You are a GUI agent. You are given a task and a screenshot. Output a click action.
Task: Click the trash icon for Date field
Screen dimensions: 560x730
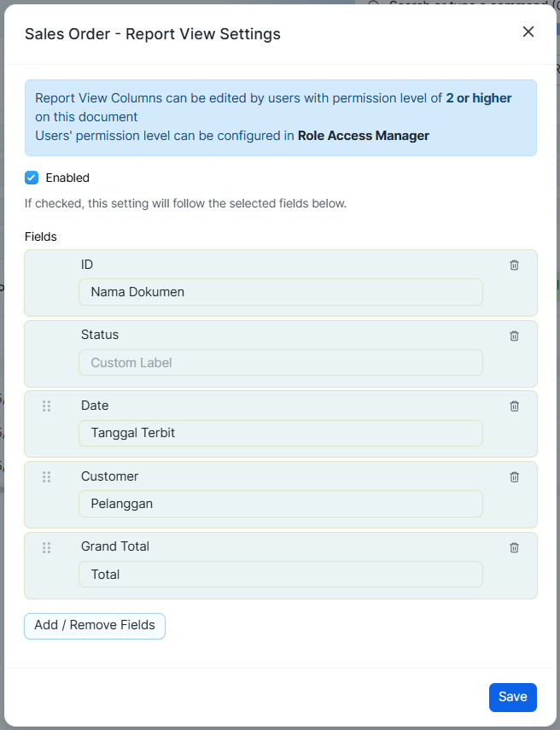[514, 406]
